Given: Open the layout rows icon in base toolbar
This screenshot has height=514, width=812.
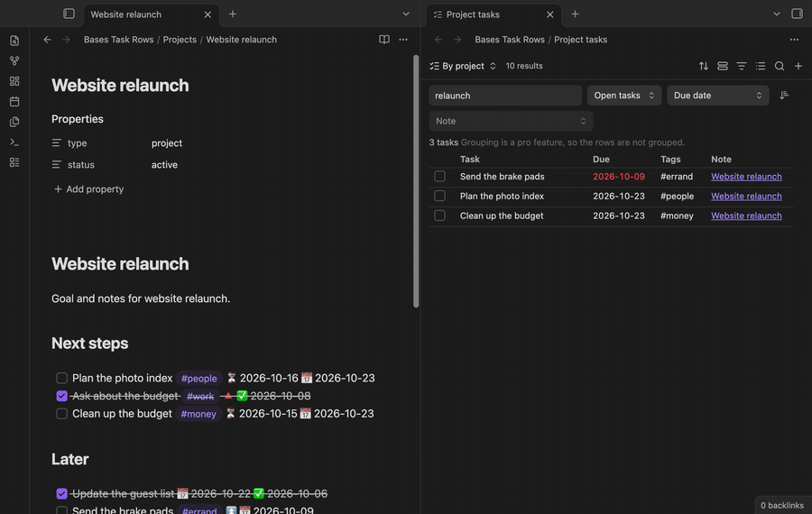Looking at the screenshot, I should (723, 66).
